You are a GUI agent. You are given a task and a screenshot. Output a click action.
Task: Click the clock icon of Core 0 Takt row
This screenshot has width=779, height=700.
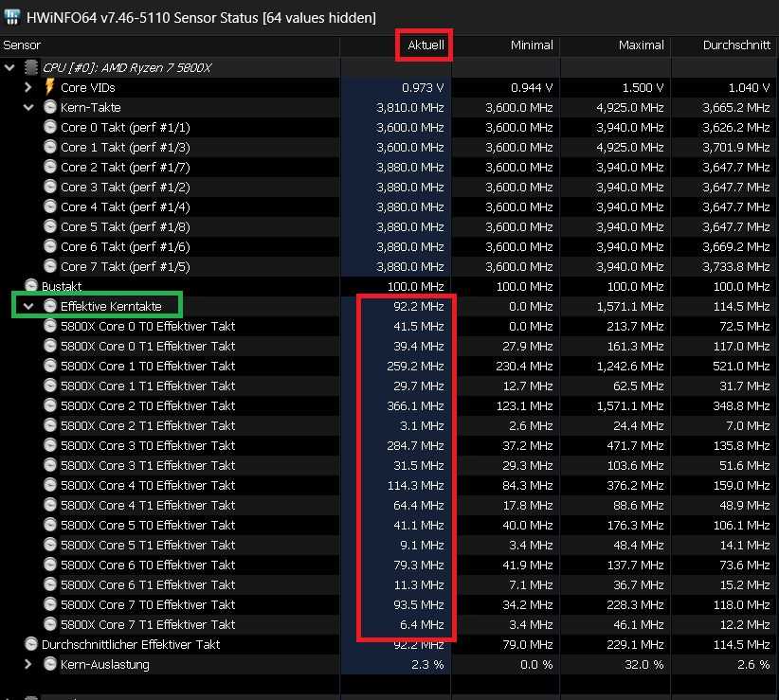point(50,127)
